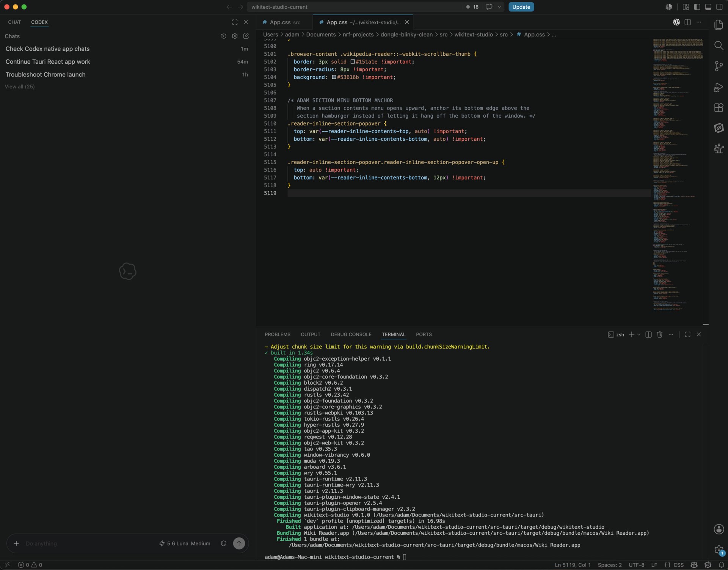Open chat 'Check Codex native app chats'

coord(127,49)
